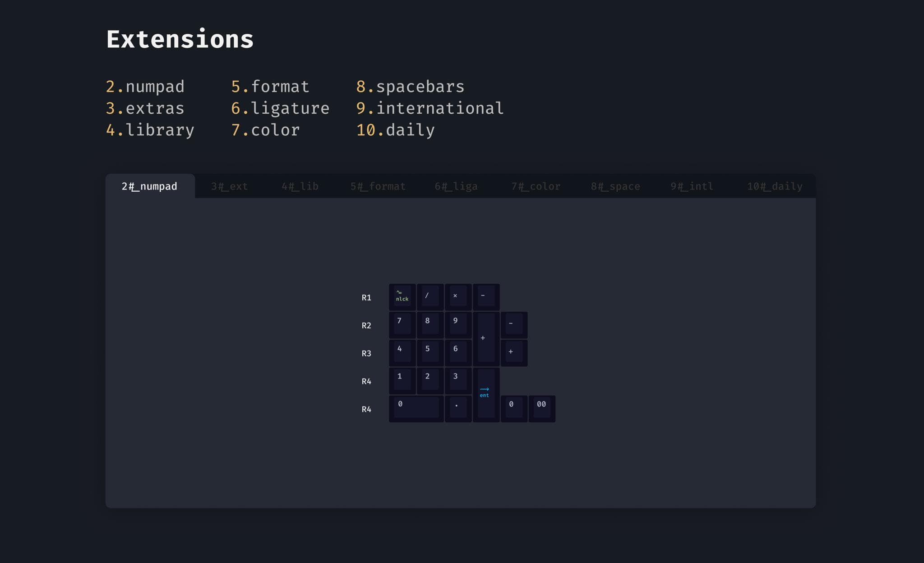Select the multiplication keycap in row R1
Viewport: 924px width, 563px height.
point(458,296)
